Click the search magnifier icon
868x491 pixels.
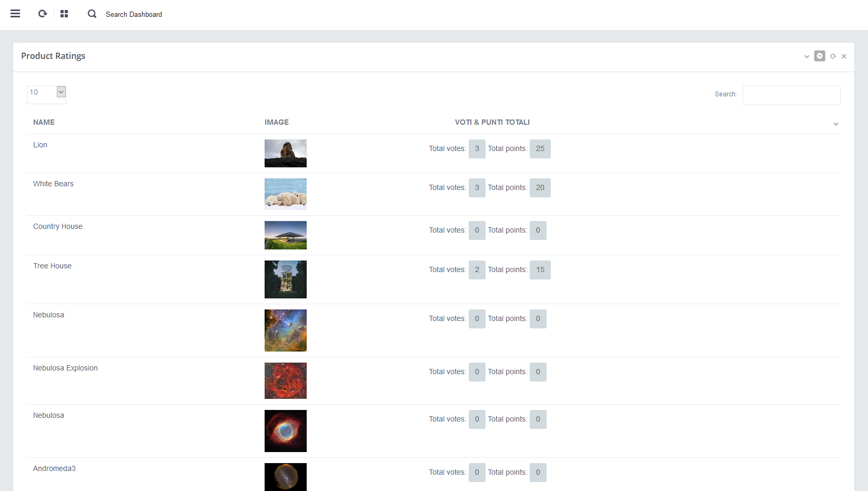click(92, 14)
